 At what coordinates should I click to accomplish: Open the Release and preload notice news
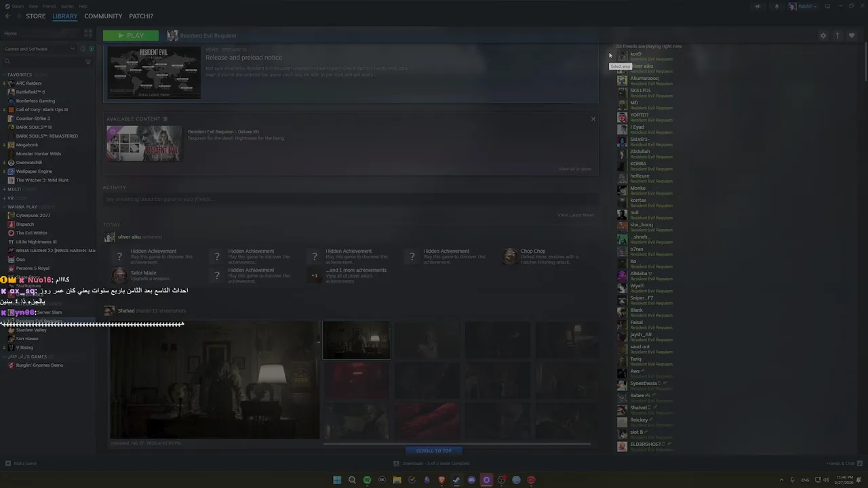click(244, 58)
